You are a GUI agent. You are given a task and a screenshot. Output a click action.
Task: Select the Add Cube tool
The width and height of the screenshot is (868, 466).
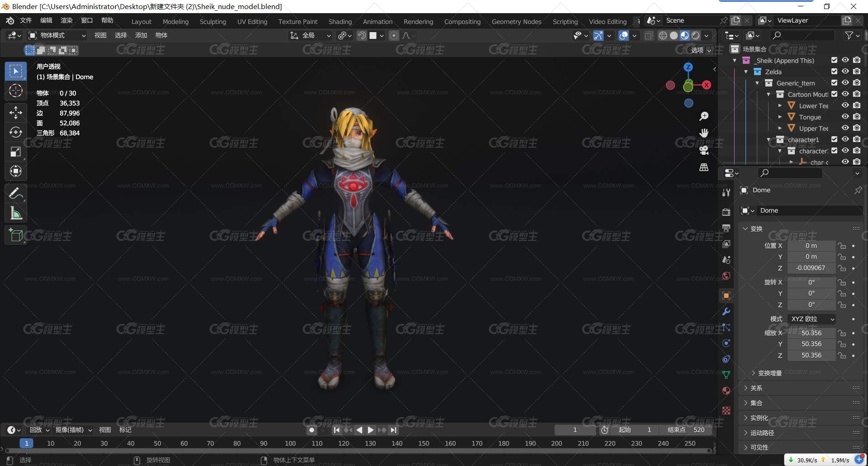16,235
